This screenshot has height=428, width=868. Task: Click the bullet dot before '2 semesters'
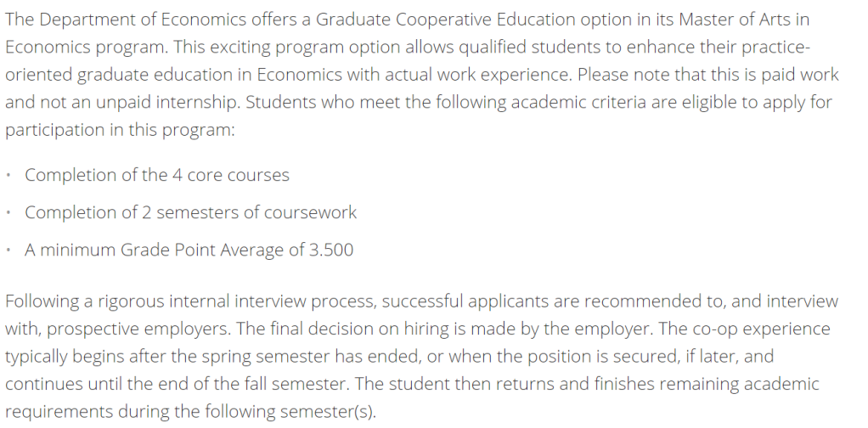(x=8, y=212)
